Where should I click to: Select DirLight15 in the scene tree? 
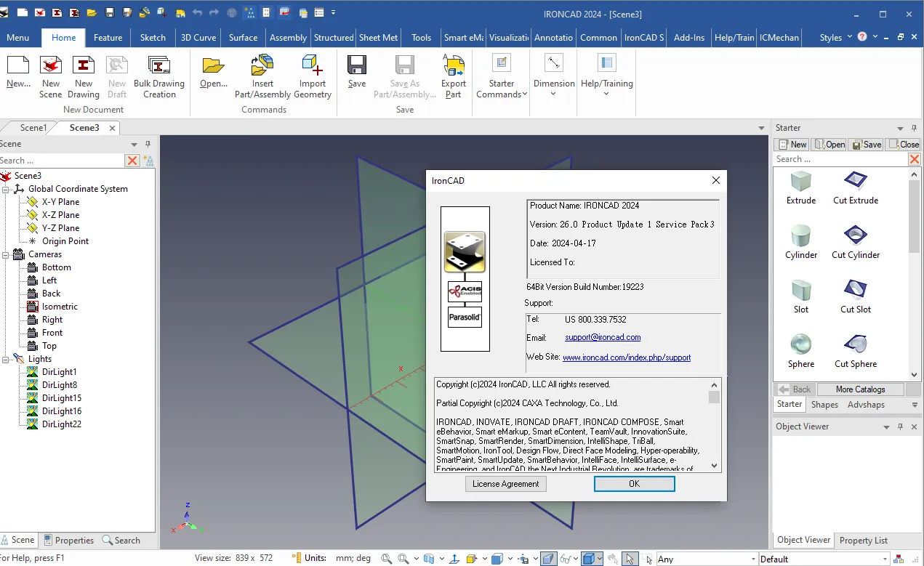(62, 398)
